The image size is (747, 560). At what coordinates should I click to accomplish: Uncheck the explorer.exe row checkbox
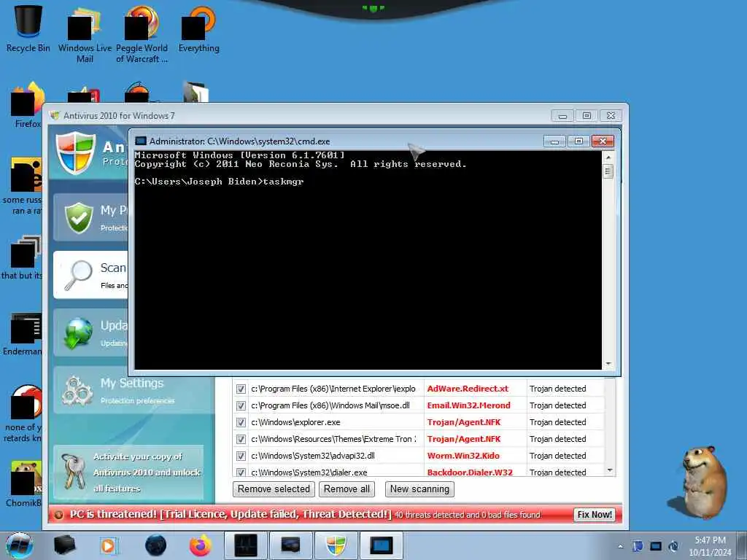(x=241, y=422)
